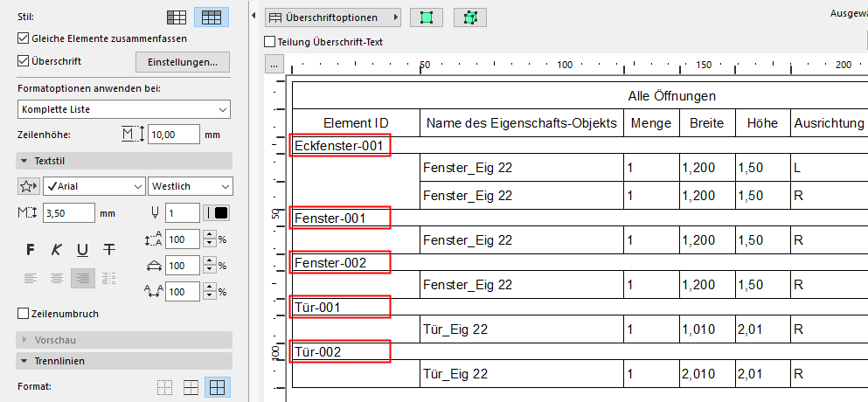Set text alignment to center

(56, 278)
